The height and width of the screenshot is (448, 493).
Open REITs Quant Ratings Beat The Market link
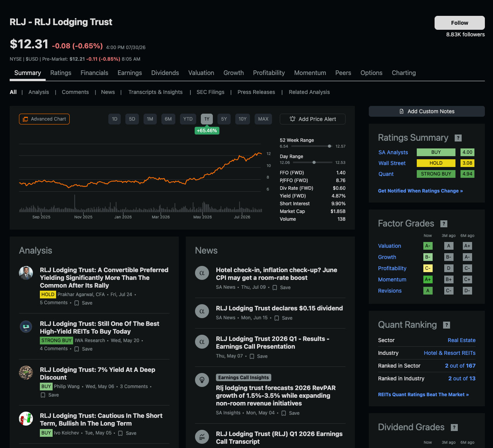pyautogui.click(x=423, y=395)
